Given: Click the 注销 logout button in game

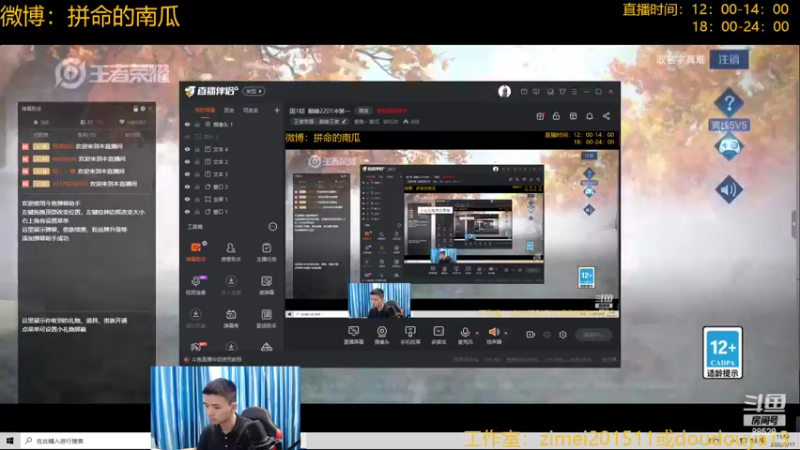Looking at the screenshot, I should 729,60.
